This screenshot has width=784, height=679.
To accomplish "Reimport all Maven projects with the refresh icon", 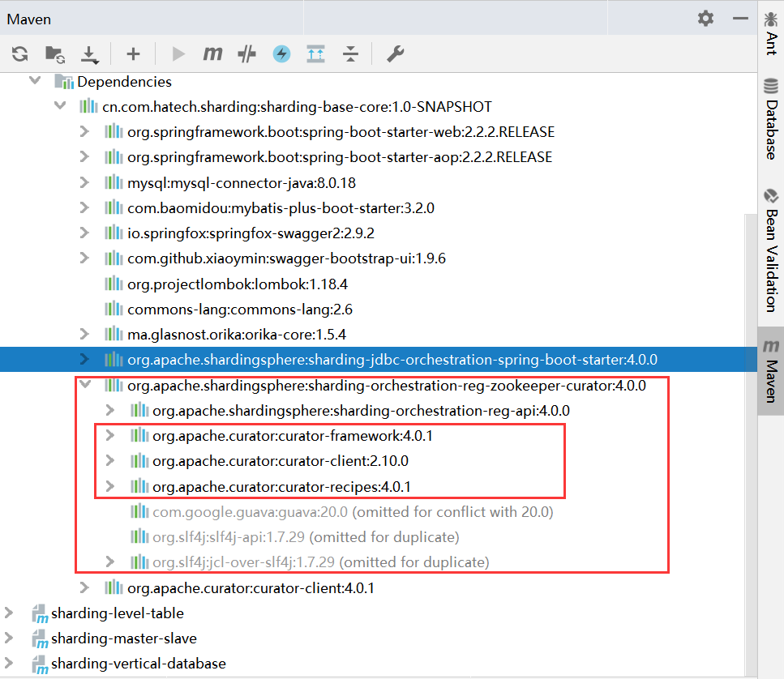I will click(20, 53).
